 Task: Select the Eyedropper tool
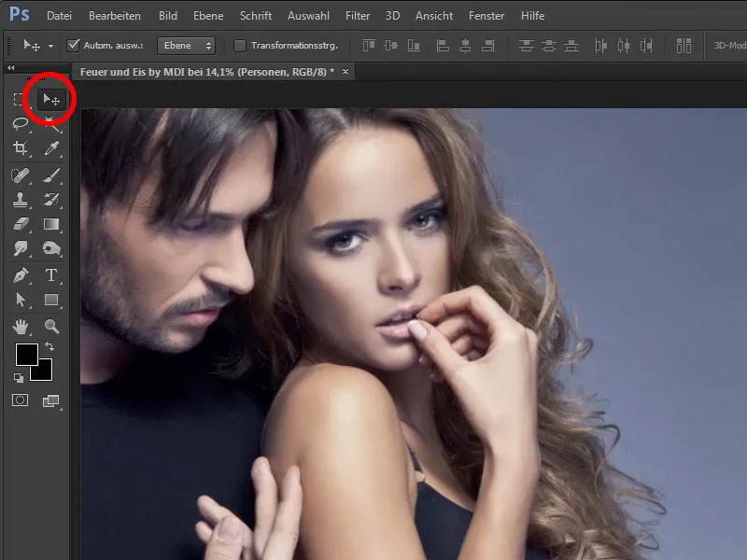(52, 149)
